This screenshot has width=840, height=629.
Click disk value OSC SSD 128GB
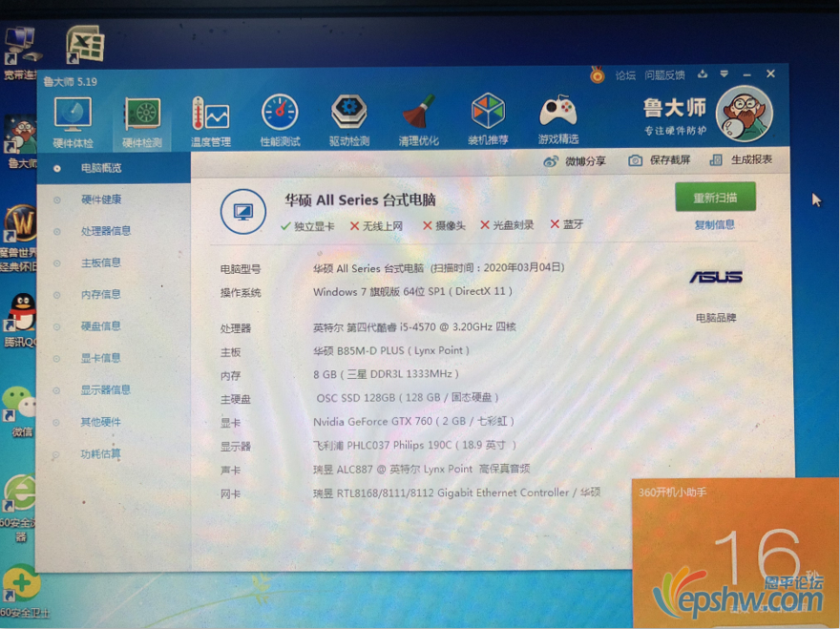408,398
